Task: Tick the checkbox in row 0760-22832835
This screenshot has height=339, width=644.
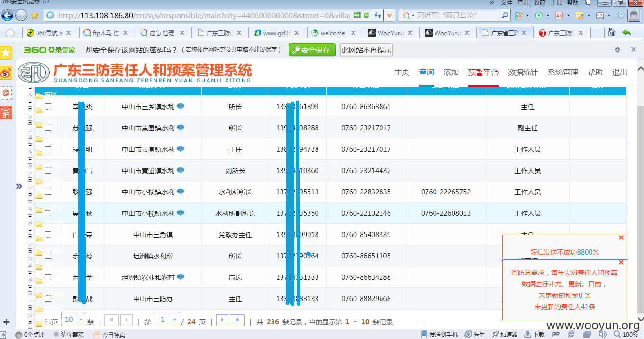Action: [x=48, y=192]
